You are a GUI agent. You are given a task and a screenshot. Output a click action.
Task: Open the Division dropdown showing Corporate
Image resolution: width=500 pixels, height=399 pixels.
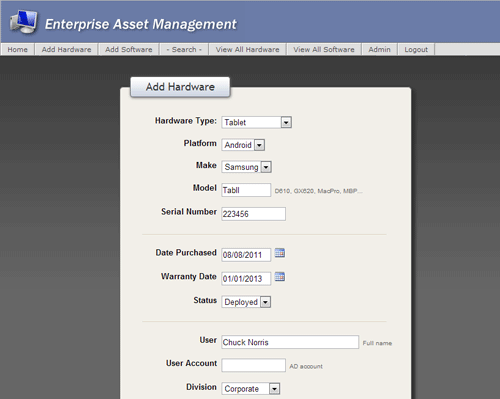(251, 389)
